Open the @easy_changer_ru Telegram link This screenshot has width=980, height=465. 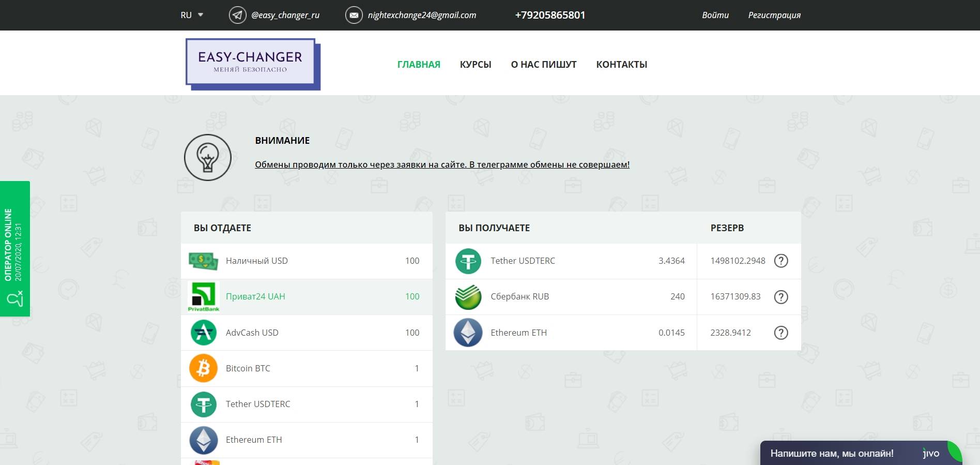pyautogui.click(x=285, y=15)
